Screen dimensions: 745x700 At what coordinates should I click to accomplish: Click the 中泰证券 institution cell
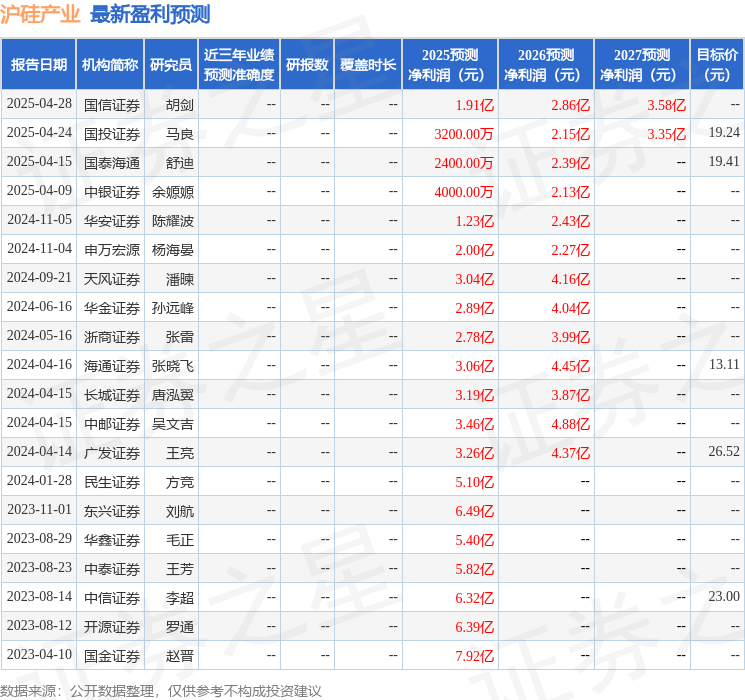(112, 569)
